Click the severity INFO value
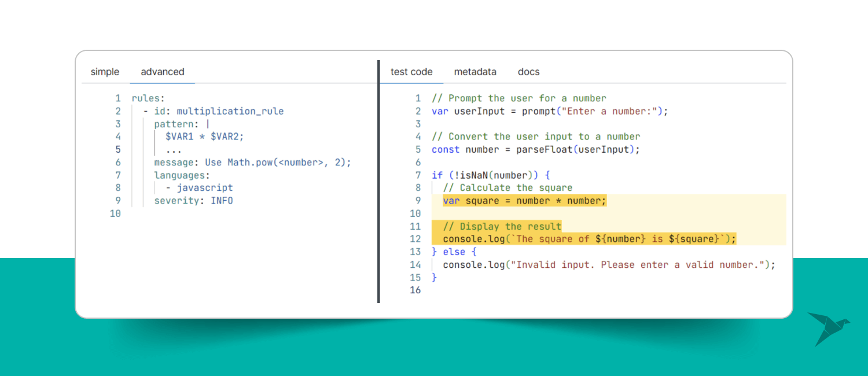Viewport: 868px width, 376px height. [x=222, y=201]
